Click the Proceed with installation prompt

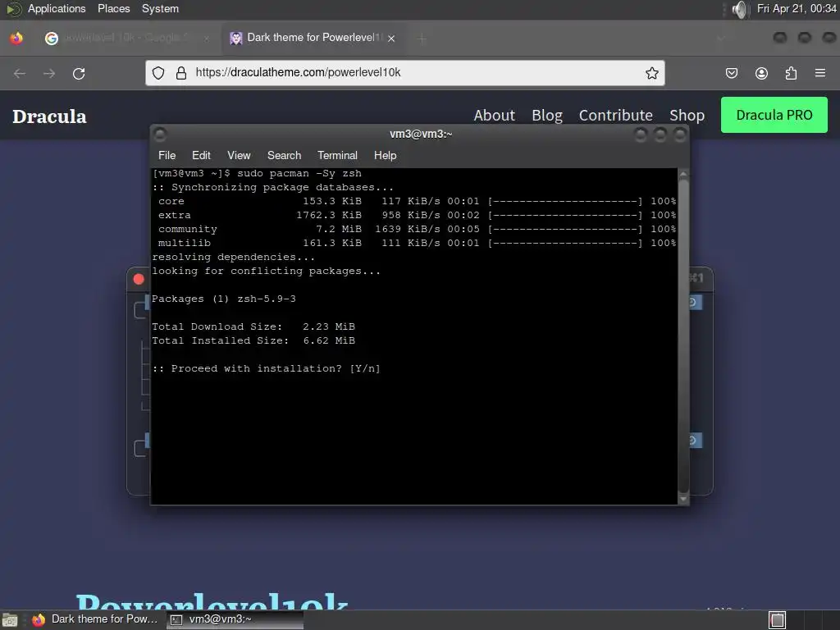pos(267,368)
